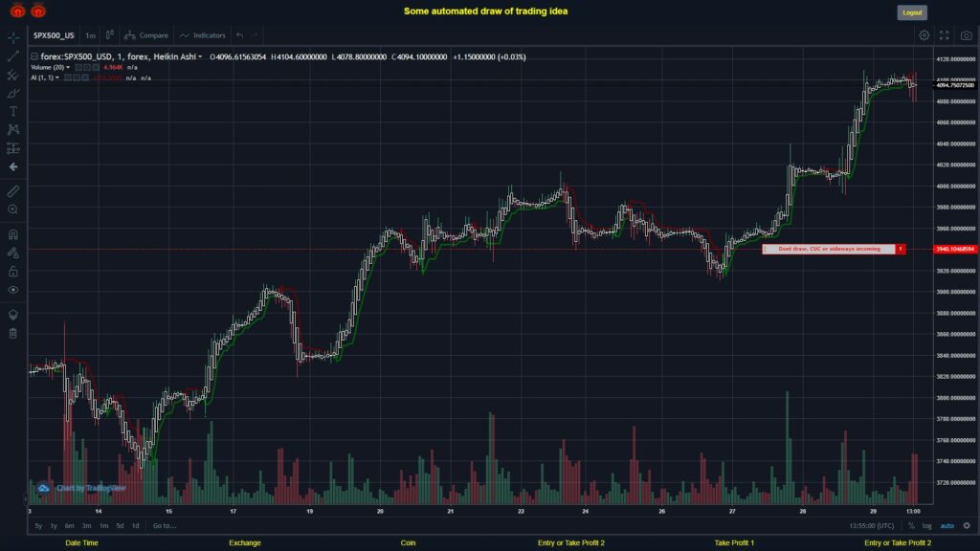This screenshot has height=551, width=980.
Task: Click the redo arrow in toolbar
Action: tap(254, 35)
